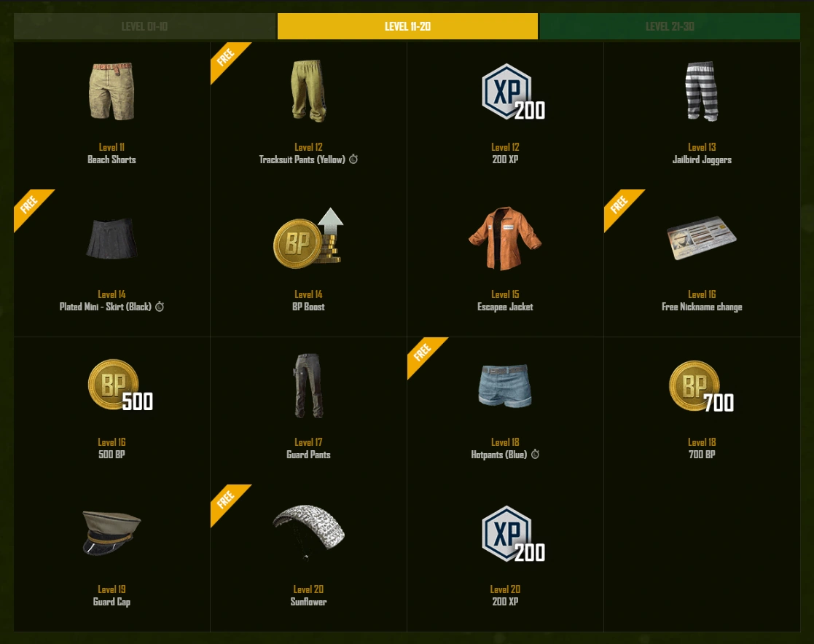Choose the blue Hotpants reward

(505, 385)
